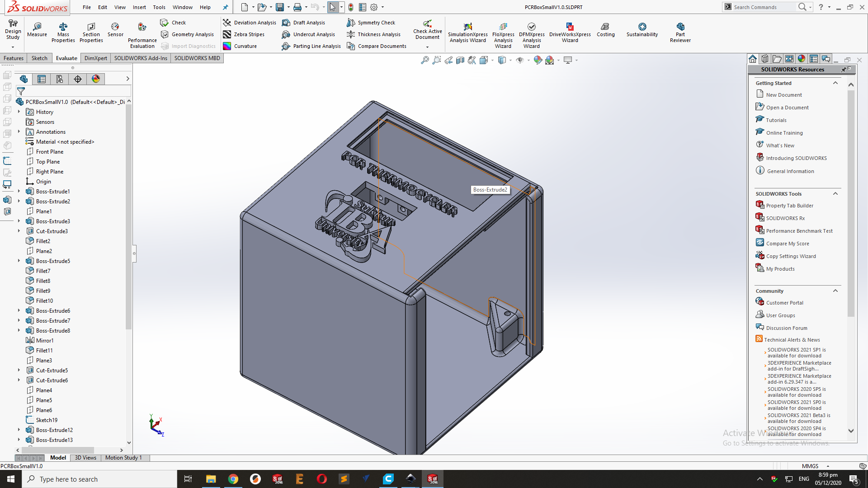868x488 pixels.
Task: Open the Discussion Forum link
Action: tap(786, 328)
